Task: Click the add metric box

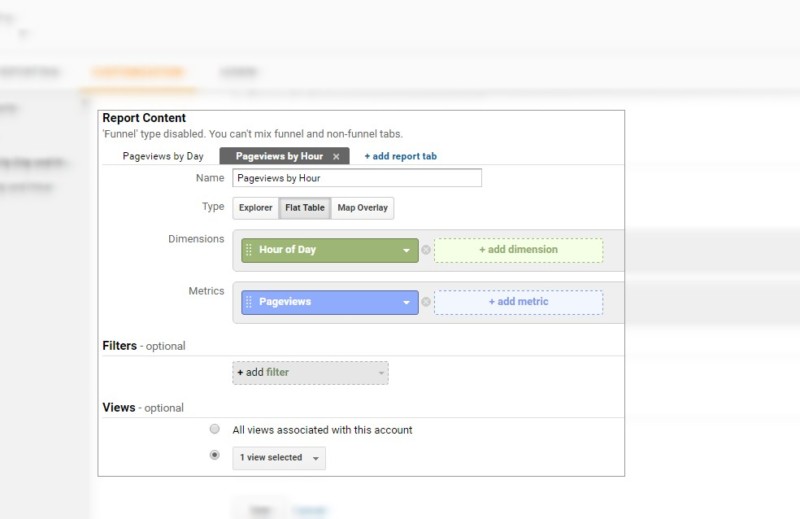Action: [518, 302]
